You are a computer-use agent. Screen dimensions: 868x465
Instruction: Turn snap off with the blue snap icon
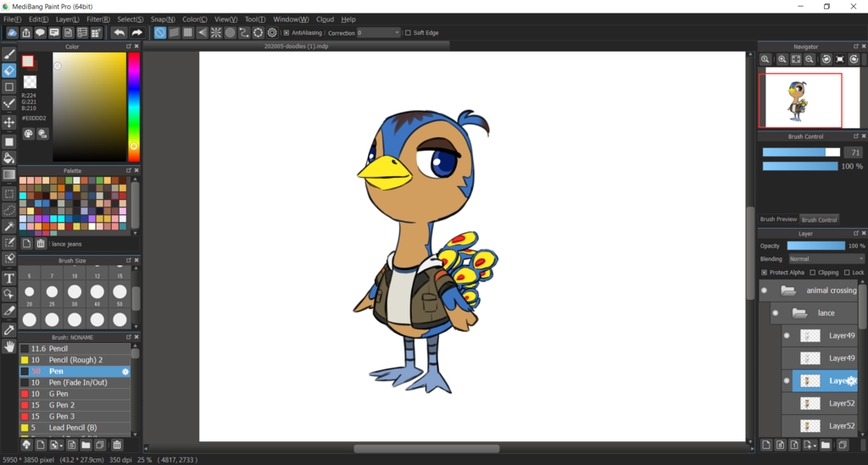point(160,33)
